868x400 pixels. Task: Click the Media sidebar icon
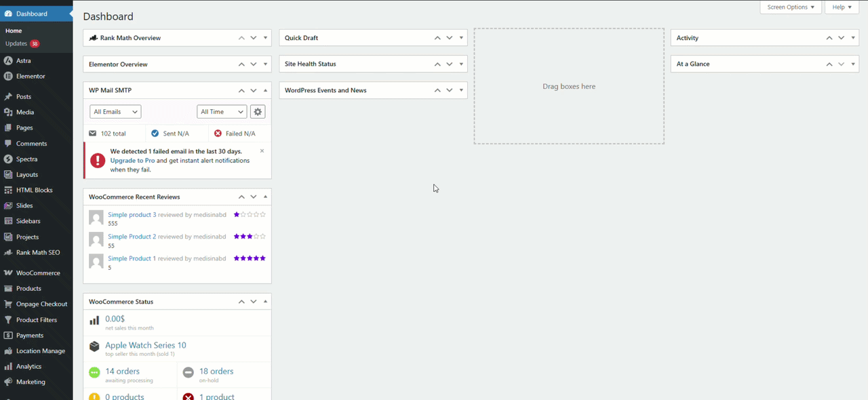(8, 112)
